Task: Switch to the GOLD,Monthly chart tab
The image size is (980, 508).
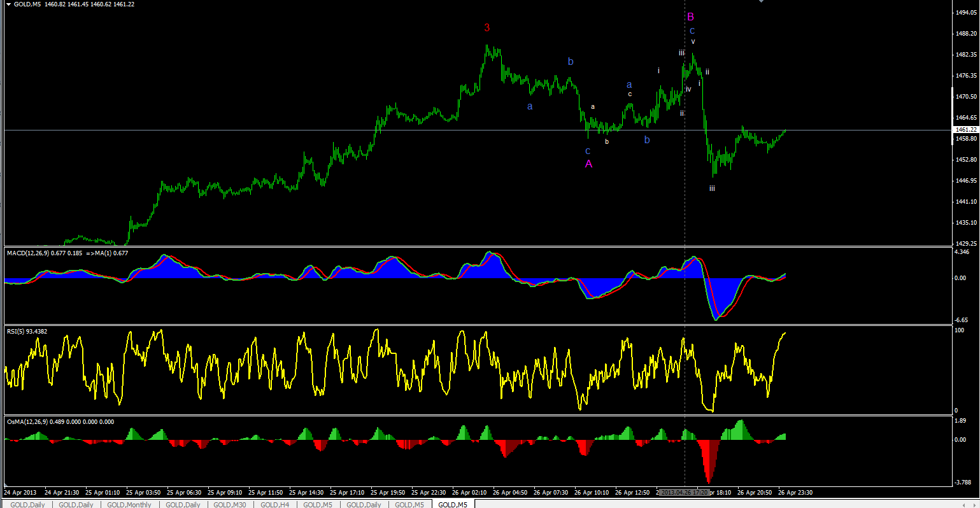Action: [x=129, y=504]
